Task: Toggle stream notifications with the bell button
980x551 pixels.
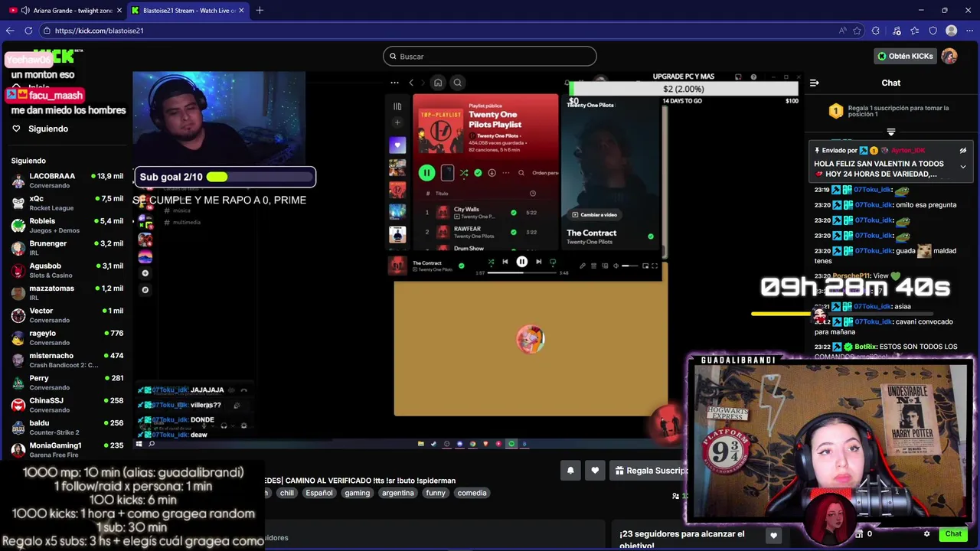Action: tap(570, 471)
